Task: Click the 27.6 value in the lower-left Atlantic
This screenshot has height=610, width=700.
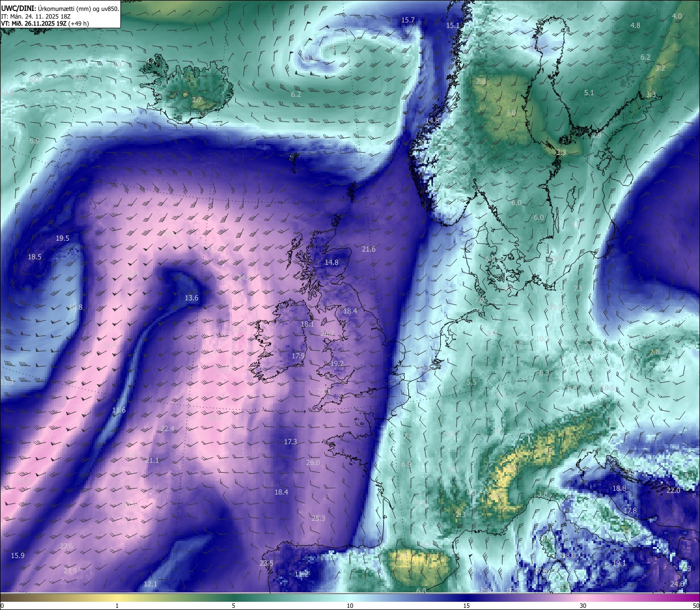Action: pyautogui.click(x=67, y=547)
